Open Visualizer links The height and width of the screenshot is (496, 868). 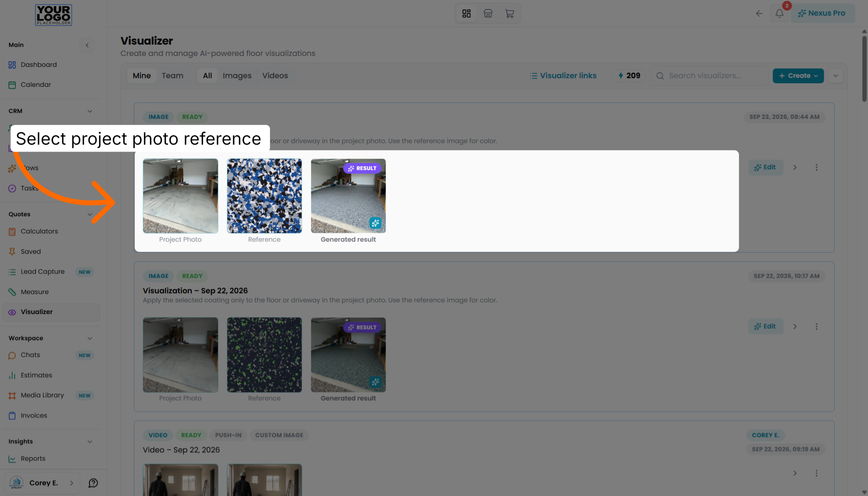(x=563, y=75)
